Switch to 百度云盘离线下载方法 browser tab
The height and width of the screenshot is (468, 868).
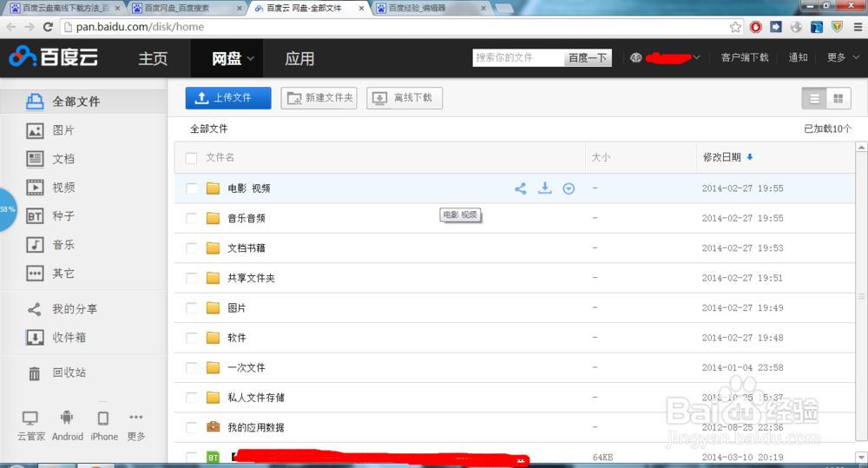[65, 9]
